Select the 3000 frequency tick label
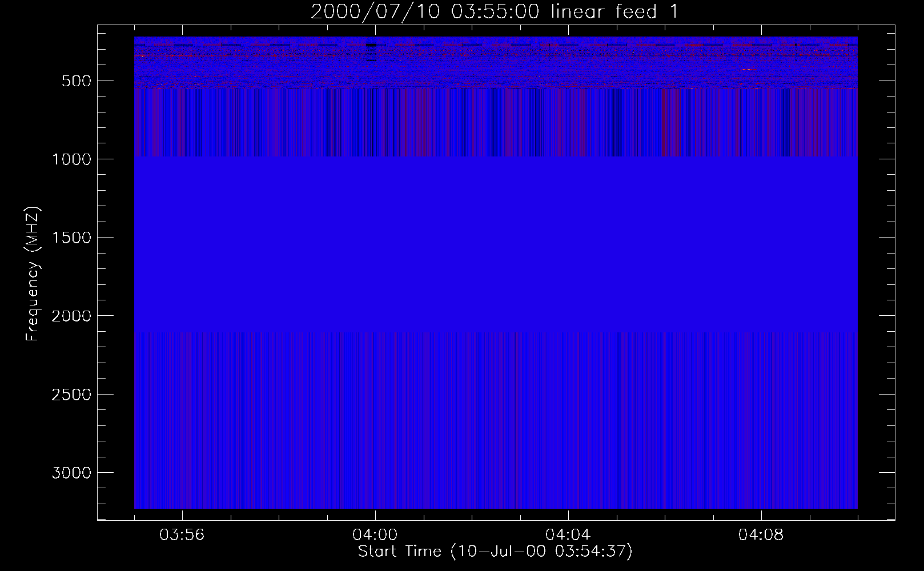Image resolution: width=924 pixels, height=571 pixels. 71,473
